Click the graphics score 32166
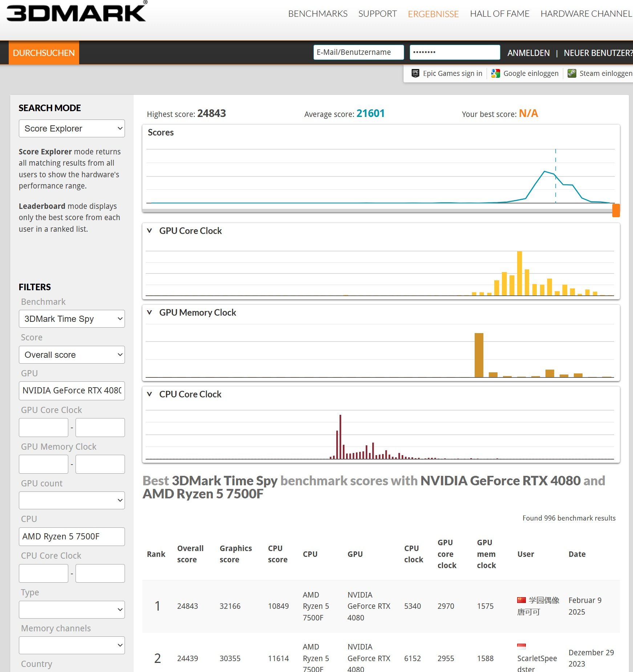Viewport: 633px width, 672px height. click(x=230, y=606)
